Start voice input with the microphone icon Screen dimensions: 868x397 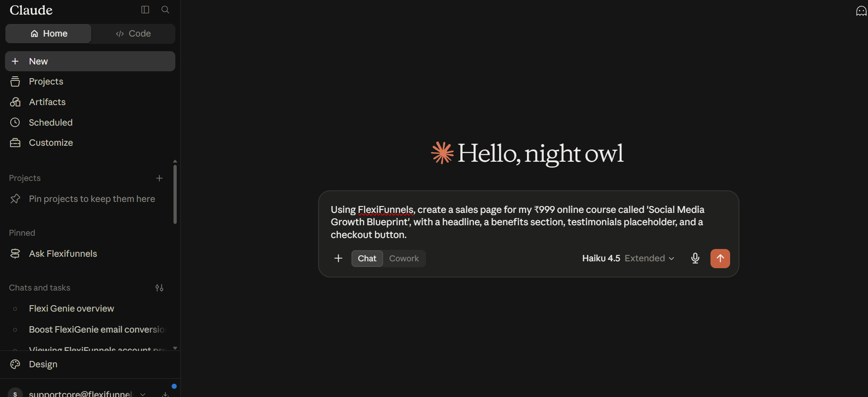695,259
